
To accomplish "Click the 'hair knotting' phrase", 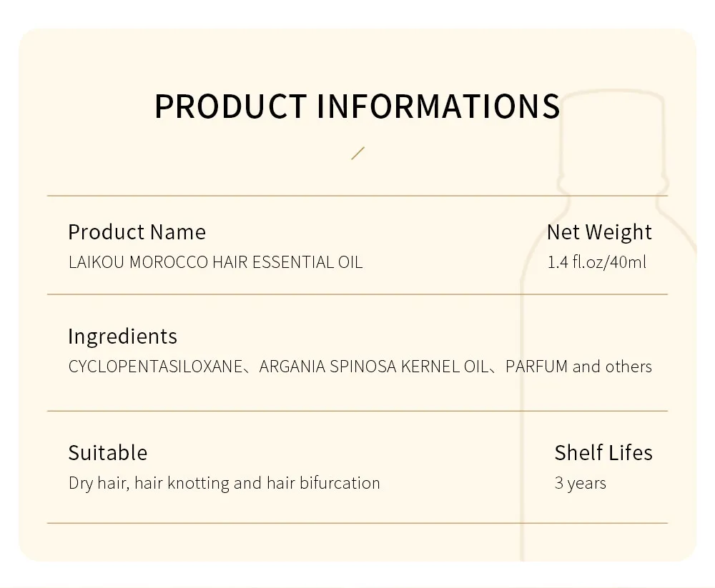I will coord(181,484).
